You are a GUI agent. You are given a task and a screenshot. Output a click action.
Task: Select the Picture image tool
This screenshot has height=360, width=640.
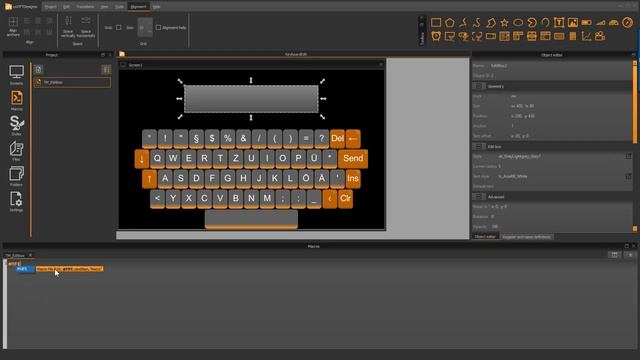pos(573,22)
